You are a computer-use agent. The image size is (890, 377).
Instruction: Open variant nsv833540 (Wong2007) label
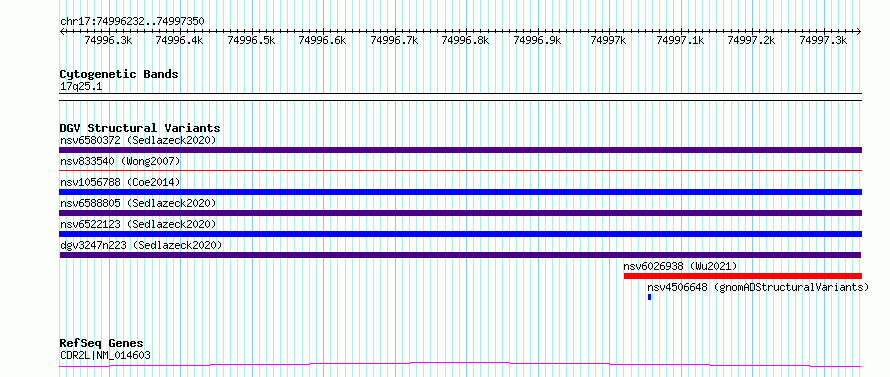click(120, 161)
